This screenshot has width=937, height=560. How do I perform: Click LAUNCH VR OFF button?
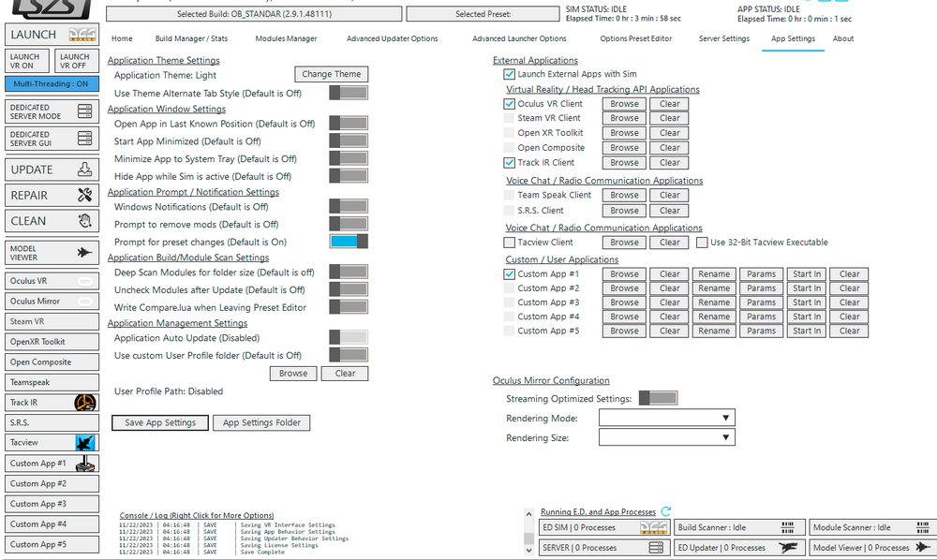click(x=77, y=61)
